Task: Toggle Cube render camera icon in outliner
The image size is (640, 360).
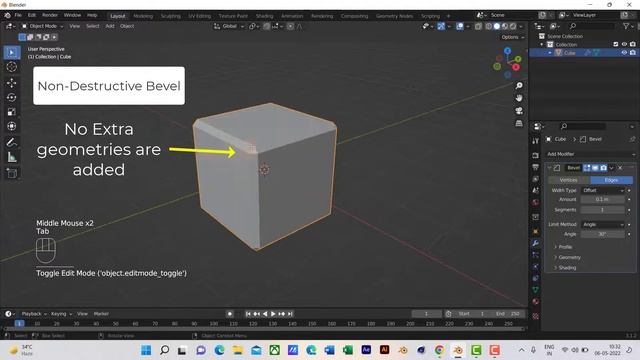Action: pyautogui.click(x=633, y=53)
